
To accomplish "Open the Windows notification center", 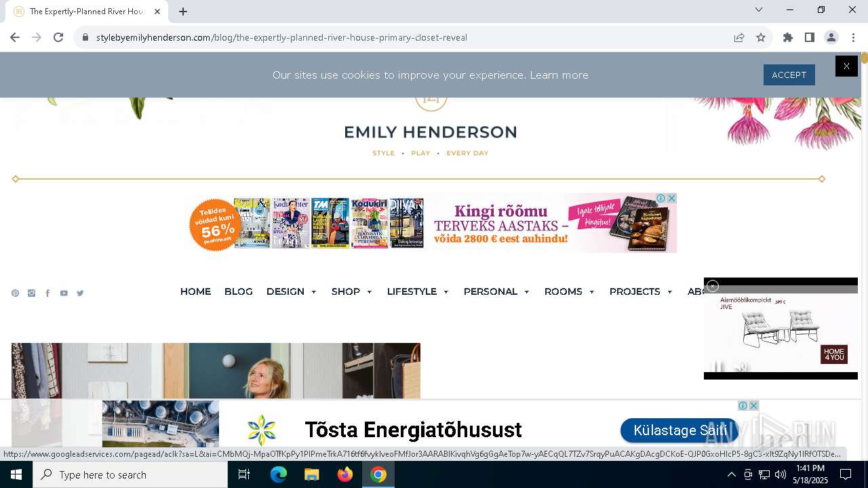I will [846, 474].
